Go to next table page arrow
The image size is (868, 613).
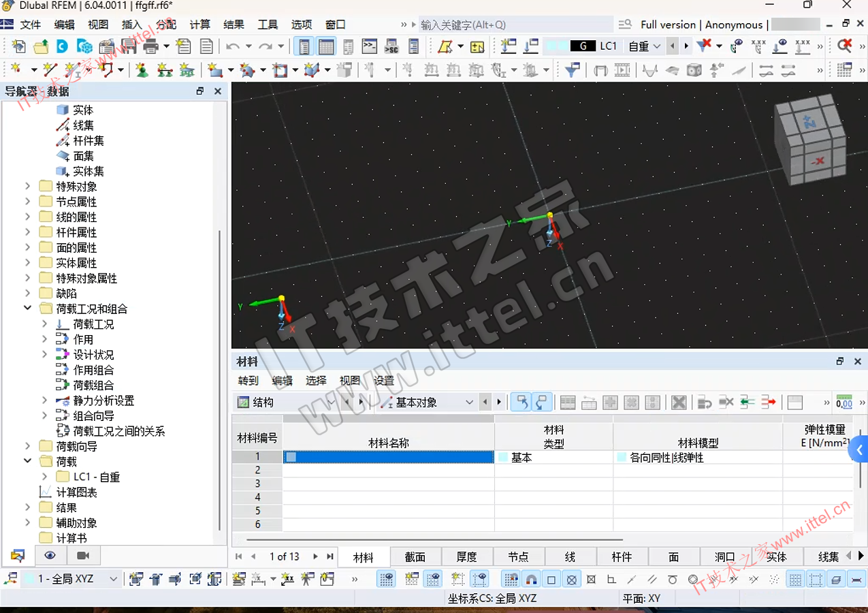315,556
